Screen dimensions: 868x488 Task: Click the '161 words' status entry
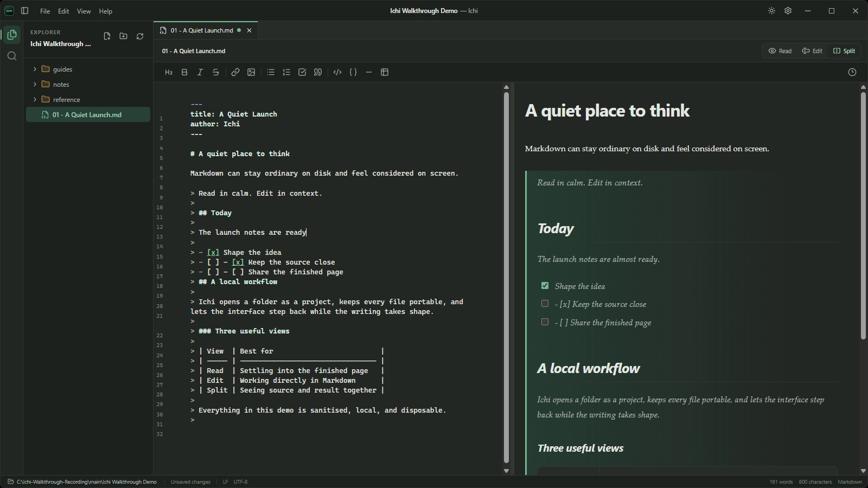coord(781,481)
